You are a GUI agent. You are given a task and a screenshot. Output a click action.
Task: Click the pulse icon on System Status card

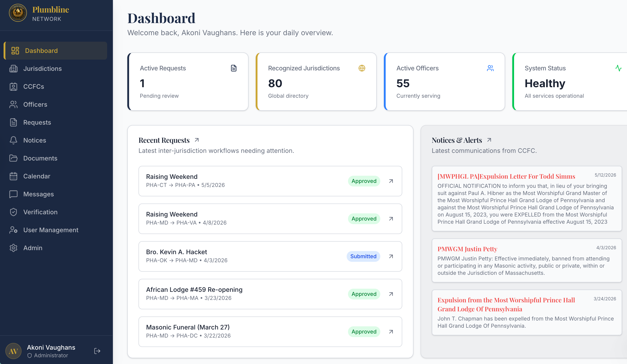point(618,68)
